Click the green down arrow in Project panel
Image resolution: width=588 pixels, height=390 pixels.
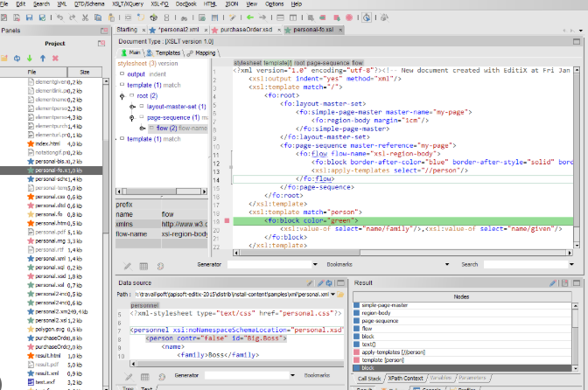pos(30,58)
